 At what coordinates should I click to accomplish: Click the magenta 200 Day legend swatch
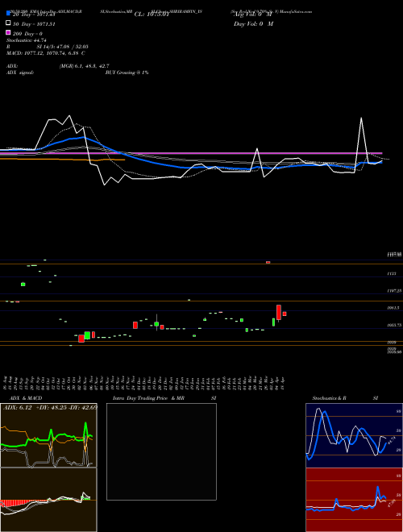pos(8,32)
